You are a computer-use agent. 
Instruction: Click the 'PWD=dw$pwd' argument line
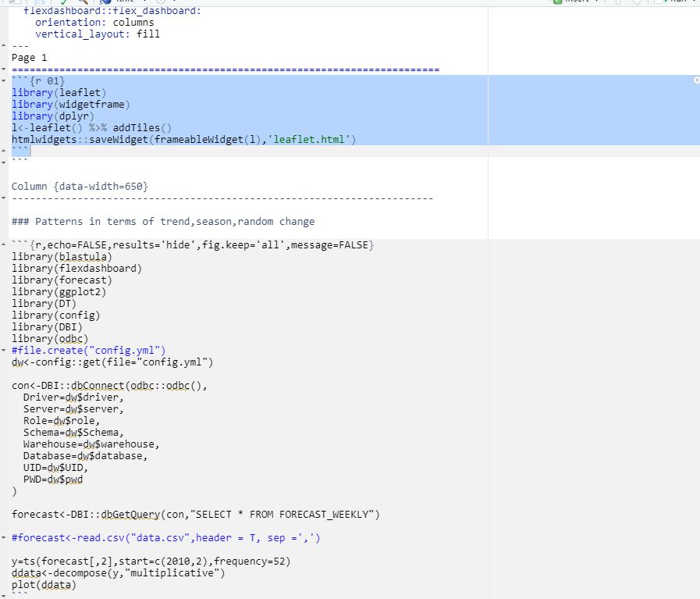[53, 480]
